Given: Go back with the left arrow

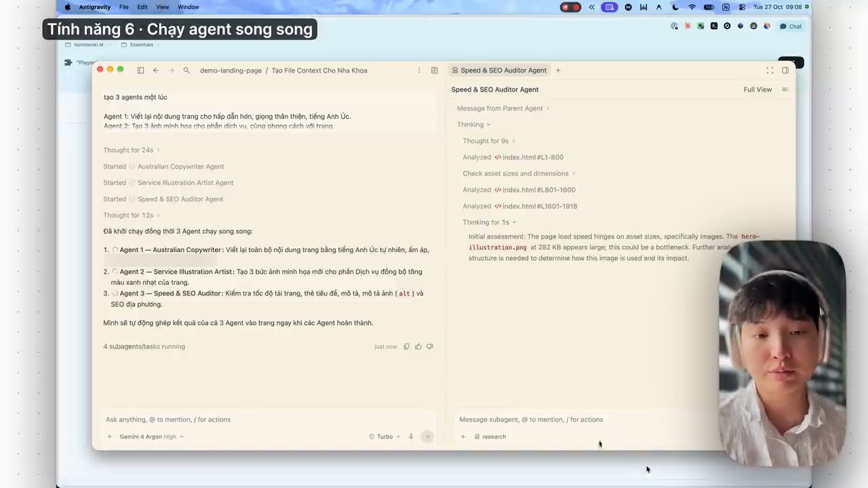Looking at the screenshot, I should [156, 70].
